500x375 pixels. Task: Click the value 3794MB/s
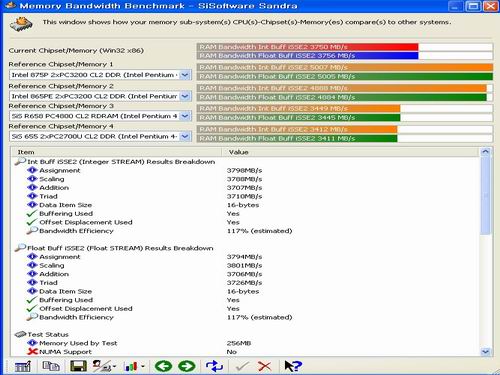244,257
